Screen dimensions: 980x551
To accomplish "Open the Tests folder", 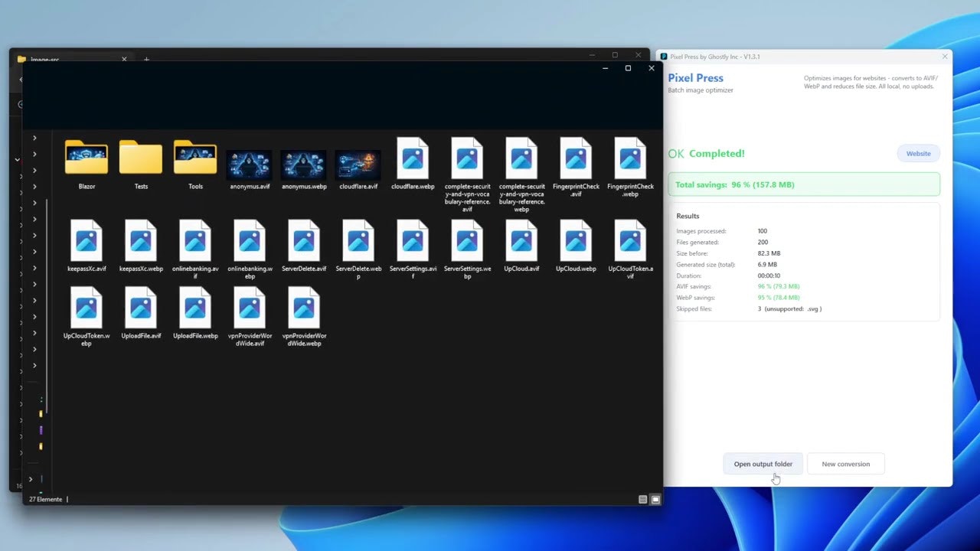I will coord(141,158).
